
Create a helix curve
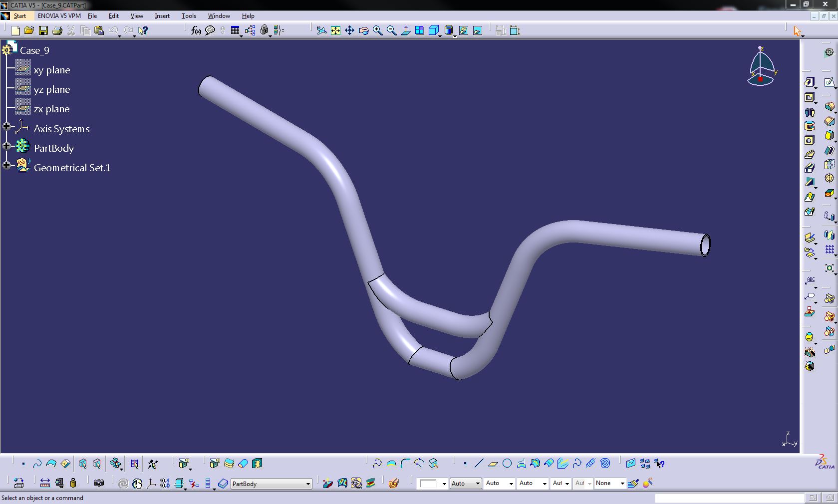pyautogui.click(x=591, y=464)
